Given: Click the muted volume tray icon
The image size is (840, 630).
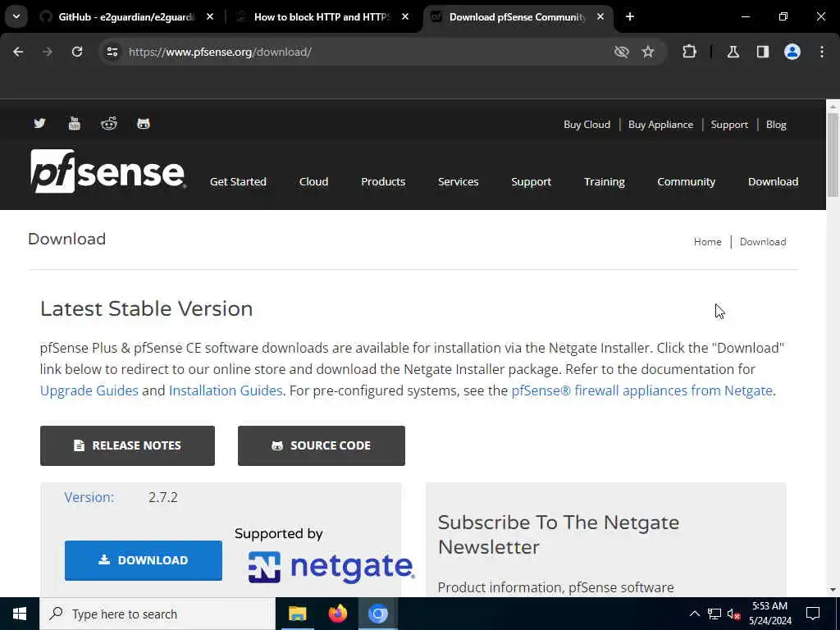Looking at the screenshot, I should click(x=734, y=614).
